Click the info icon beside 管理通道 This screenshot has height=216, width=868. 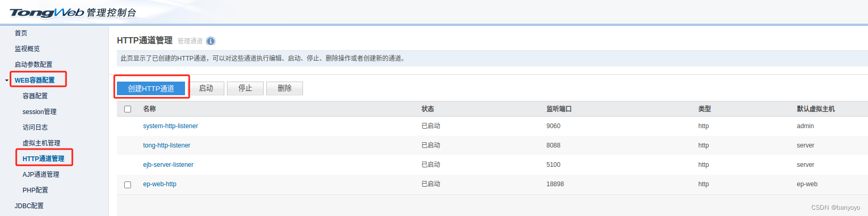point(211,41)
